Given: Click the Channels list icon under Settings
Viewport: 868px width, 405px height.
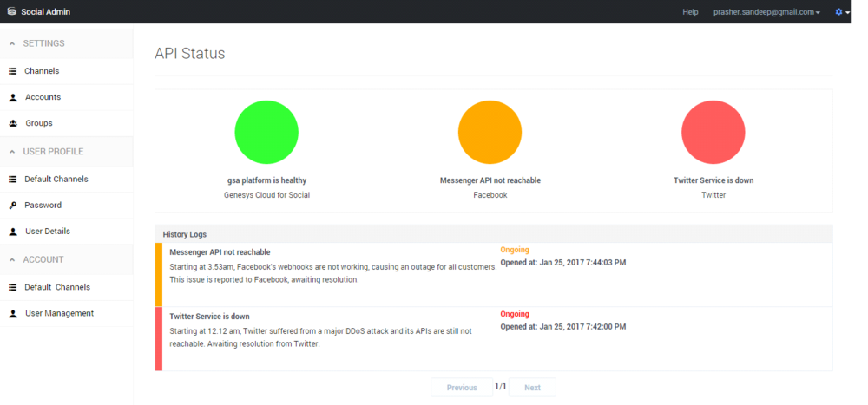Looking at the screenshot, I should [x=13, y=71].
